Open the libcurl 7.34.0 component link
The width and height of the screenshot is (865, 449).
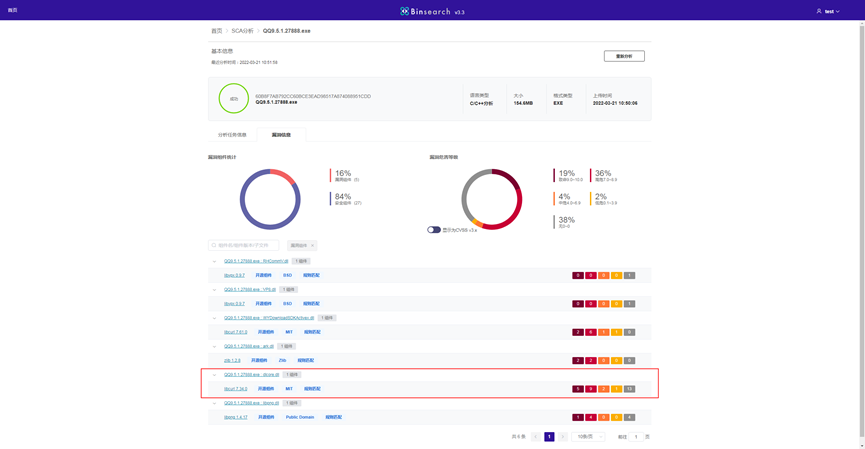coord(235,389)
